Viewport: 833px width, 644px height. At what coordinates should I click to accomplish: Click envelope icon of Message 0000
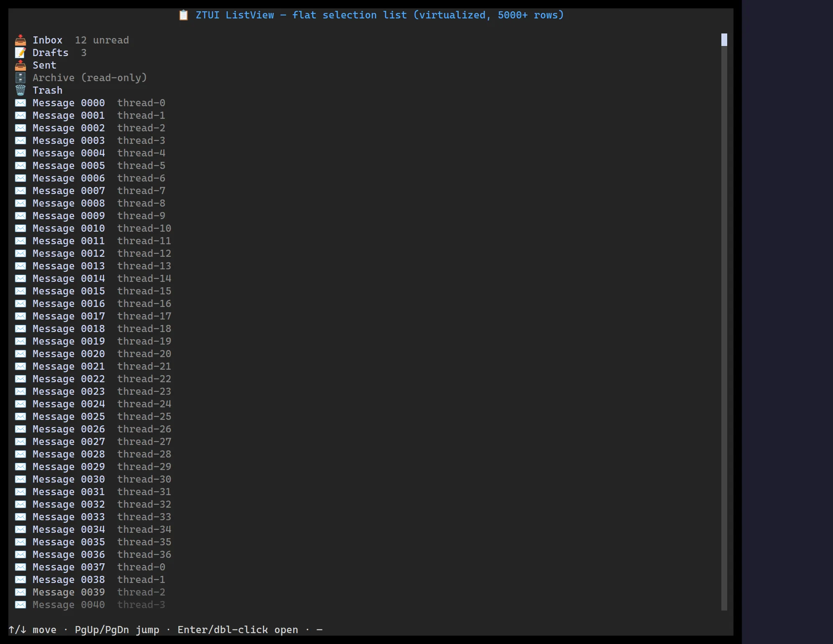[x=20, y=103]
